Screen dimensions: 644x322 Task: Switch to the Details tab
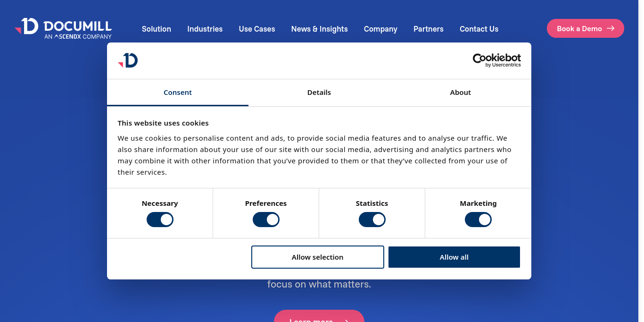[319, 93]
